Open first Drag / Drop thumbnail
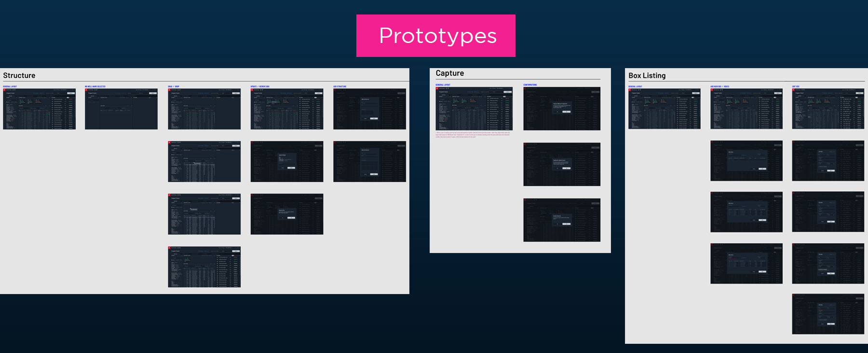 tap(204, 109)
